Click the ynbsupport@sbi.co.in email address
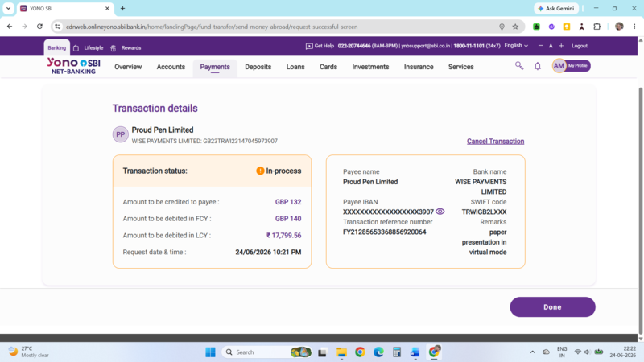 coord(426,46)
